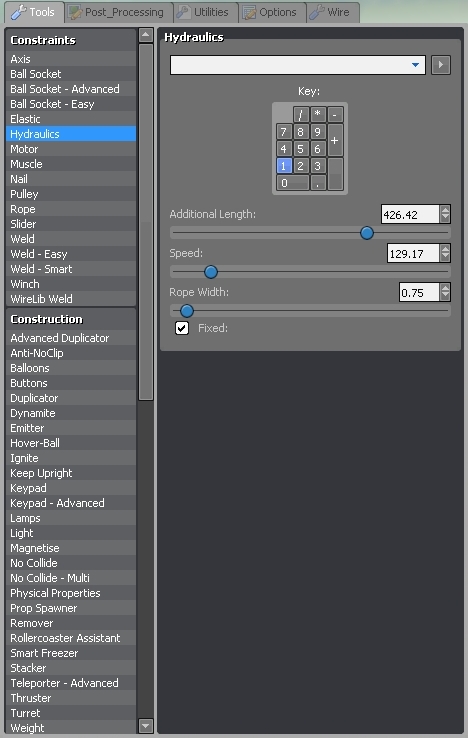Click the tool list scrollbar thumb
468x738 pixels.
[x=146, y=222]
